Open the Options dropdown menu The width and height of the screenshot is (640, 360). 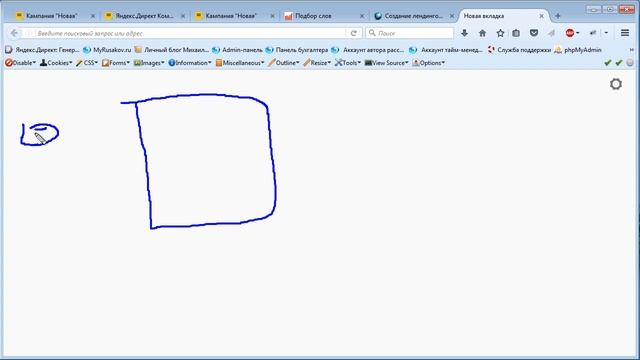[429, 63]
